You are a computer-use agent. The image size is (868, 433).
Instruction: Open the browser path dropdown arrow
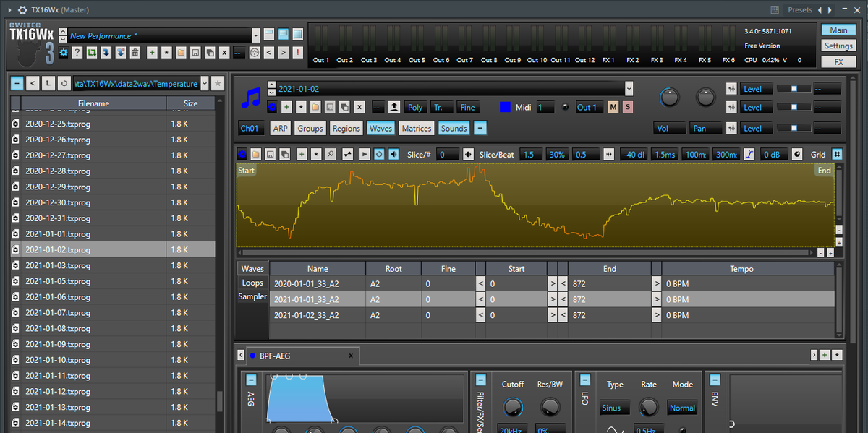pyautogui.click(x=204, y=83)
